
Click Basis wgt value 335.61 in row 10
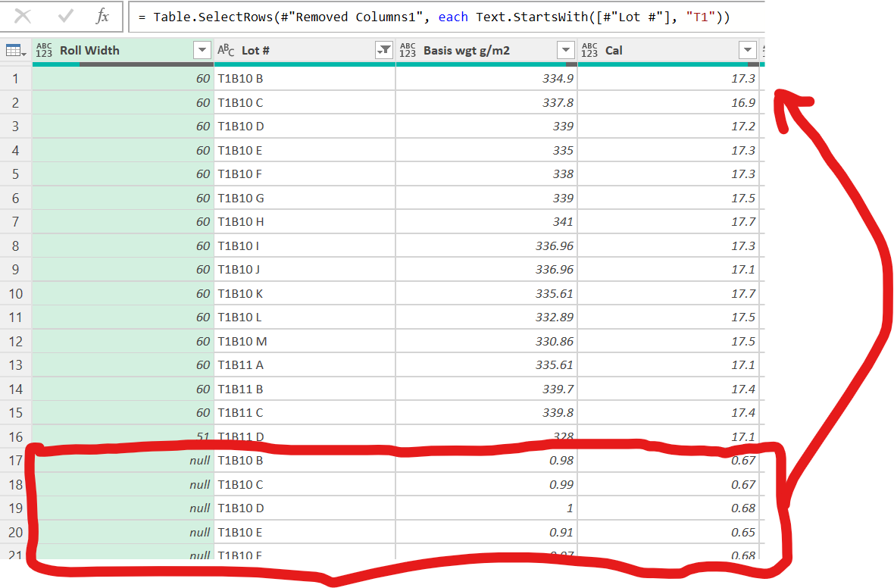tap(486, 294)
